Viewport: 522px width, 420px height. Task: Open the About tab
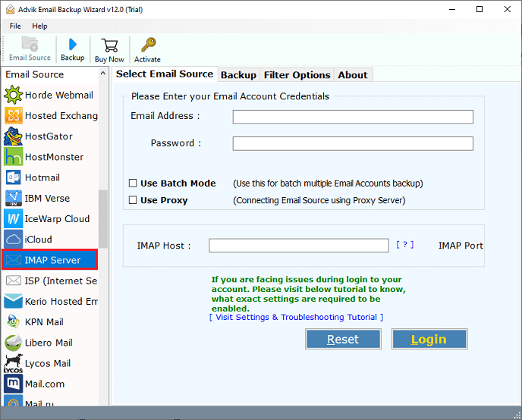pos(353,75)
